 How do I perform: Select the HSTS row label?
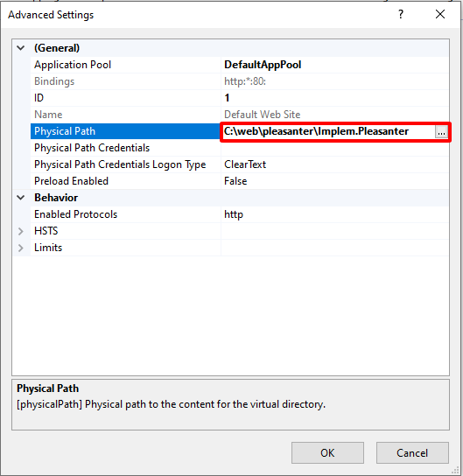(x=46, y=231)
